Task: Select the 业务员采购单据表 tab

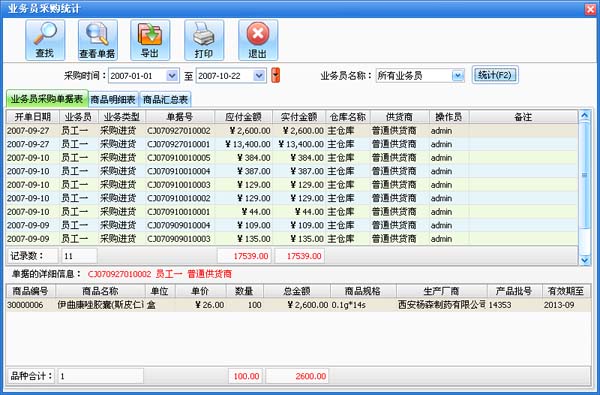Action: (47, 99)
